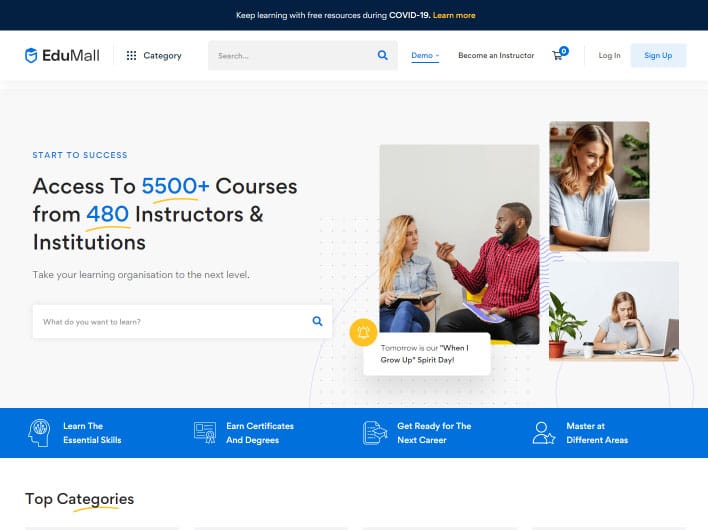Click the 'When I Grow Up' Spirit Day notification card
The image size is (708, 530).
tap(427, 354)
